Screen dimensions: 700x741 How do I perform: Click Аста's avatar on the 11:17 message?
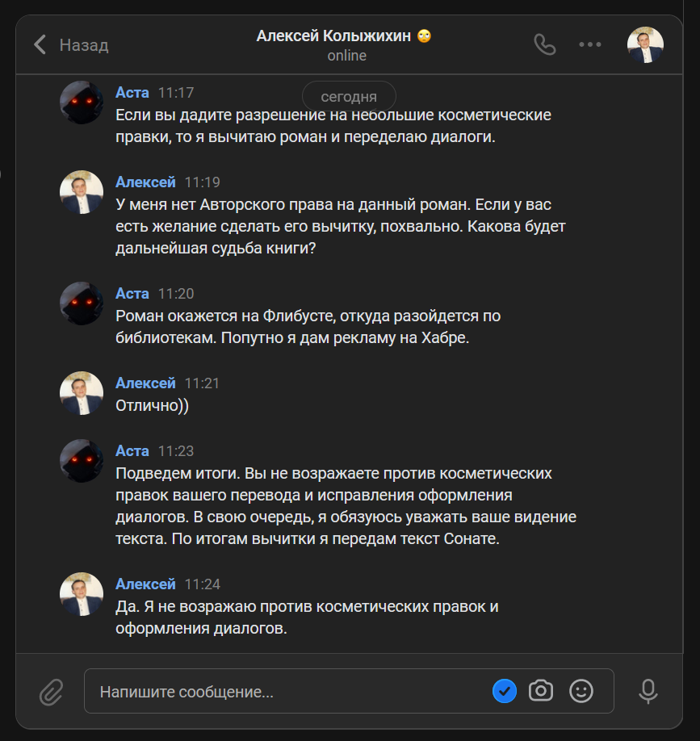pos(82,103)
